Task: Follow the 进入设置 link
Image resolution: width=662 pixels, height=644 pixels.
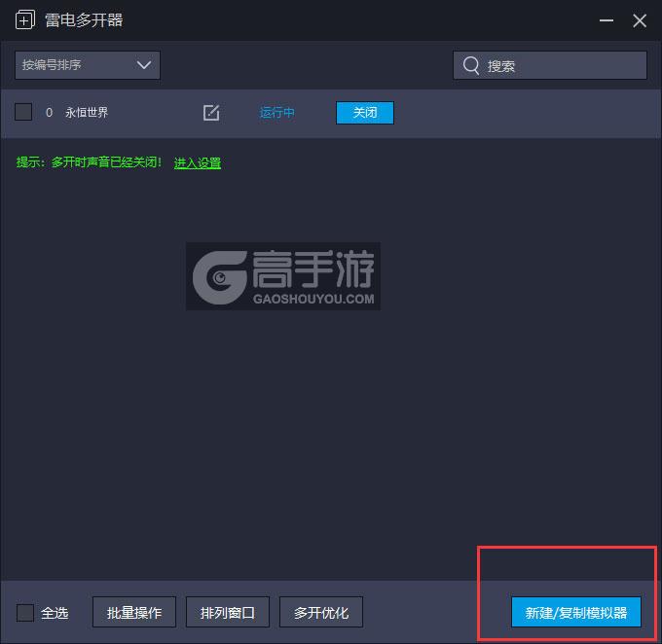Action: [x=198, y=162]
